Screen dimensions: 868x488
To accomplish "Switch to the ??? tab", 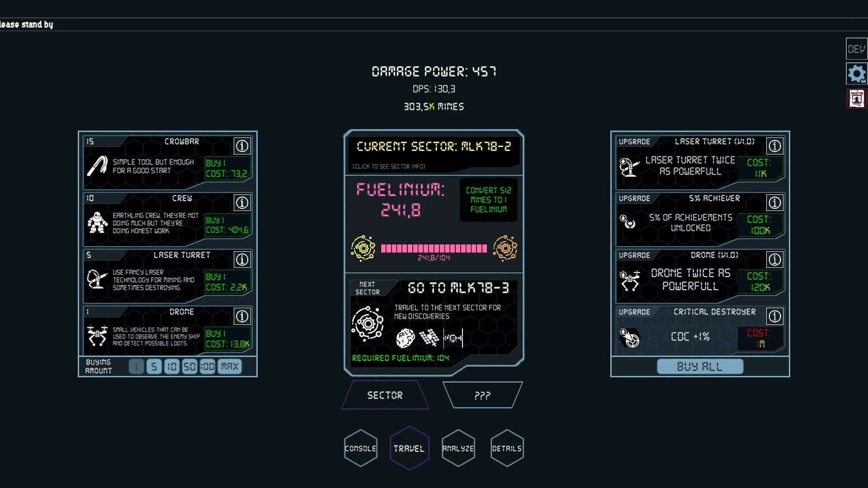I will (x=482, y=395).
